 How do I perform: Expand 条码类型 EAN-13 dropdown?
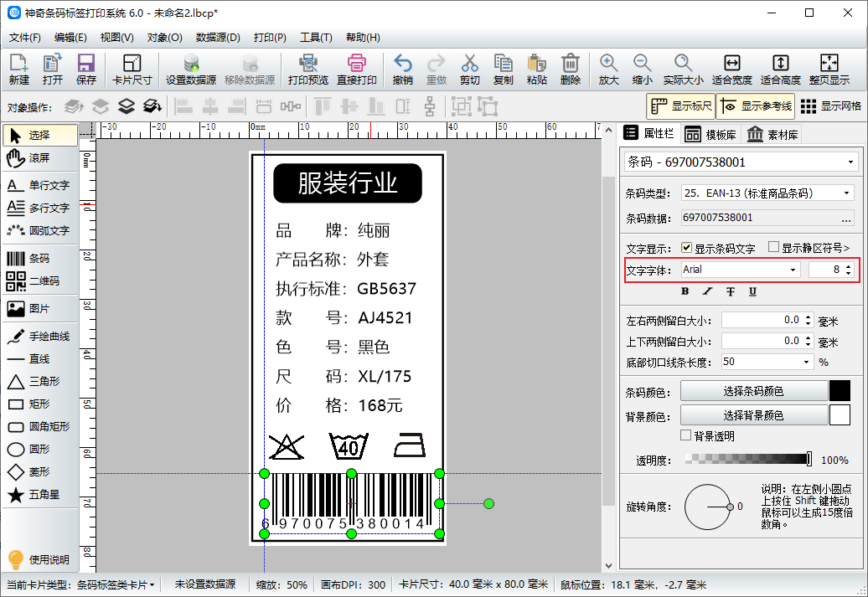coord(846,193)
